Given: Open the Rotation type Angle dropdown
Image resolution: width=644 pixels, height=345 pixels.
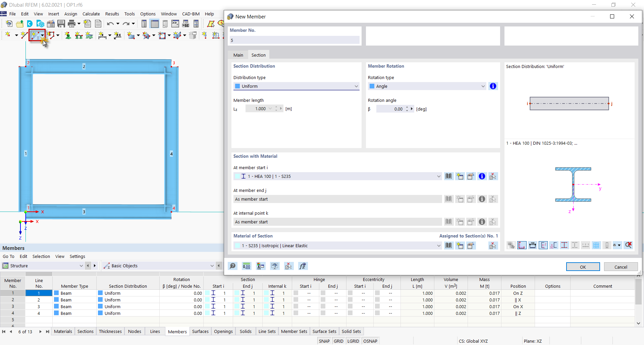Looking at the screenshot, I should (427, 86).
